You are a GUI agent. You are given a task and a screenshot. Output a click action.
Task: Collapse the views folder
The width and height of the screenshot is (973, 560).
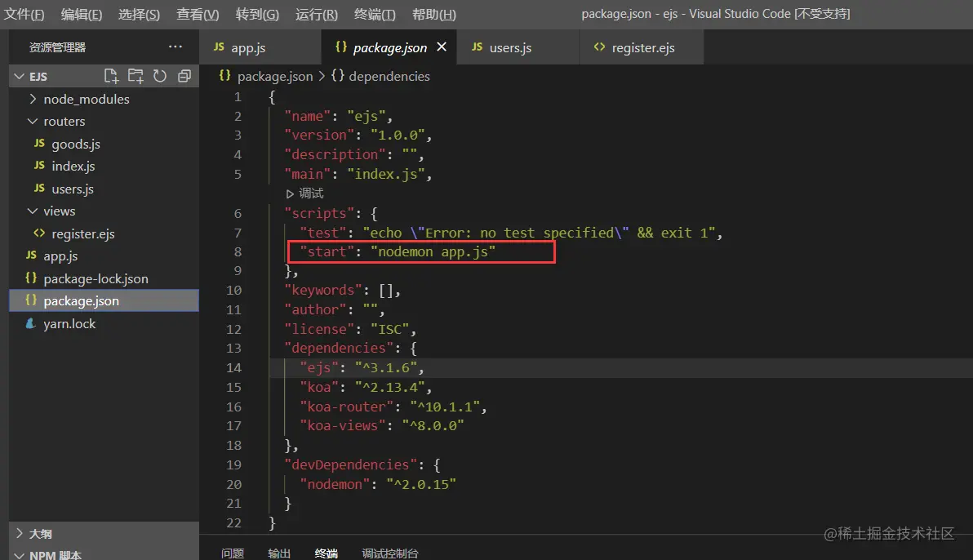(x=33, y=211)
